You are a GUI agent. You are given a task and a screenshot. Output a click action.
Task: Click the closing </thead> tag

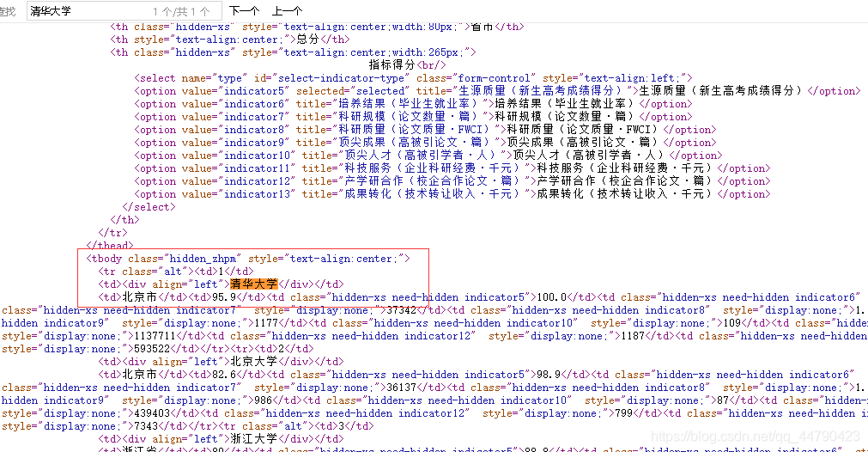click(110, 246)
